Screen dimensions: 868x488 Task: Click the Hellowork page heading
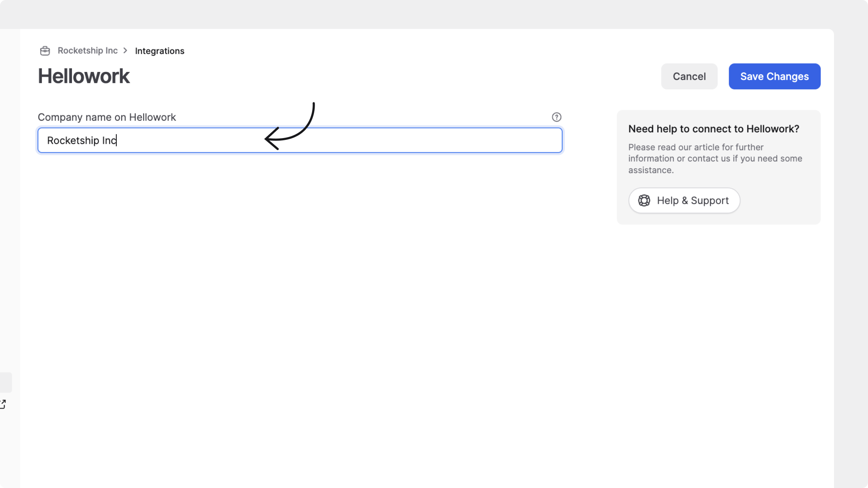point(84,76)
